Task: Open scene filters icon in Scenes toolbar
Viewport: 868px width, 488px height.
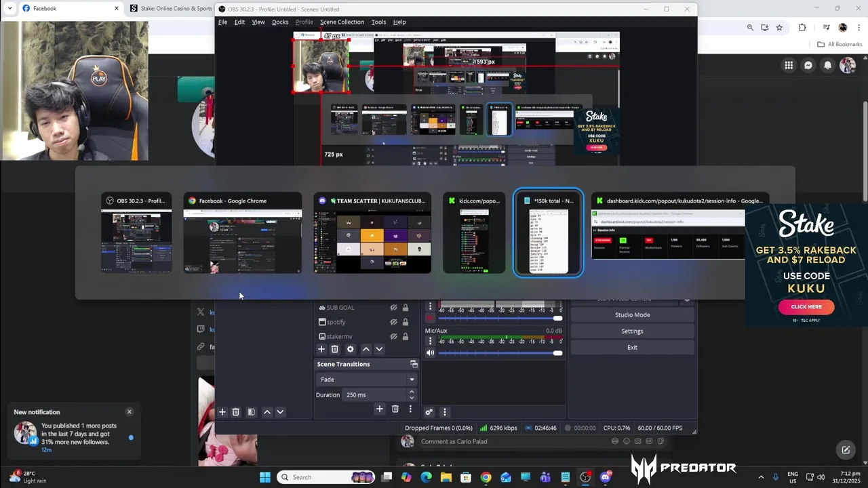Action: pyautogui.click(x=251, y=412)
